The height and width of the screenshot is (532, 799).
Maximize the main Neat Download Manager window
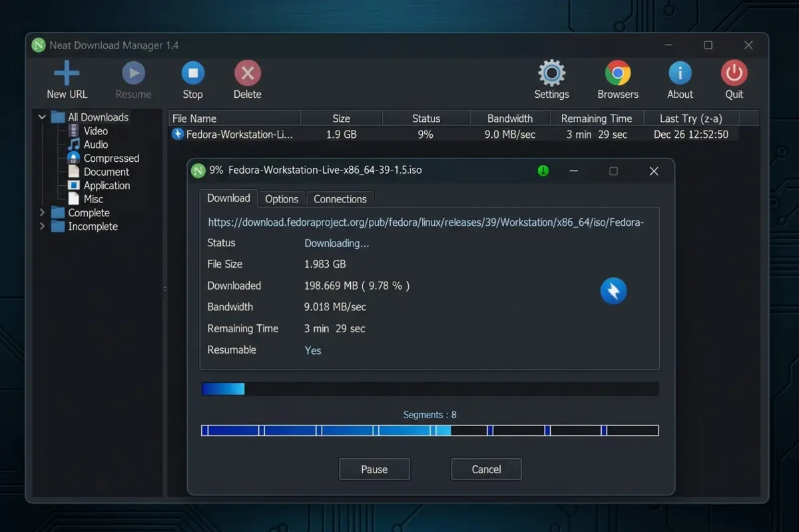point(708,45)
